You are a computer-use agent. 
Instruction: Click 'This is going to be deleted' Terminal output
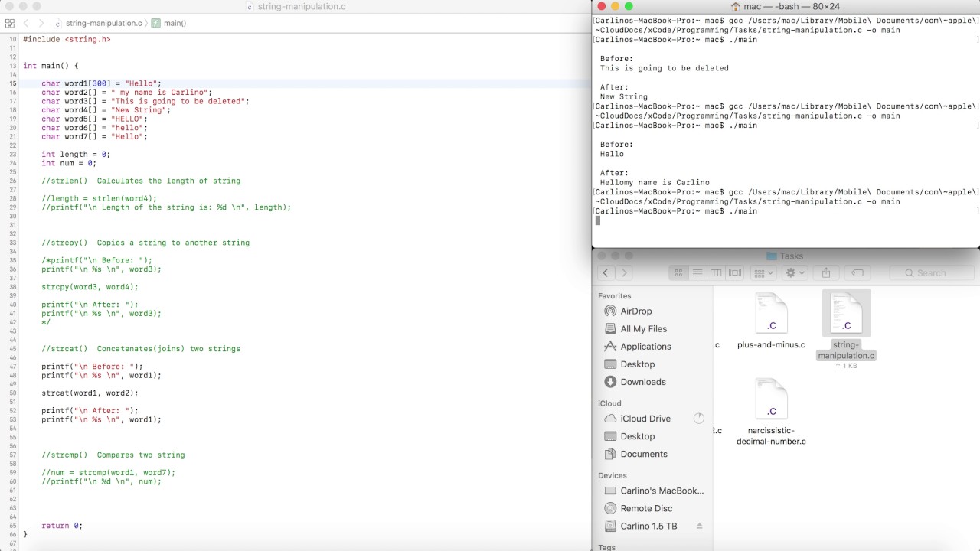665,68
